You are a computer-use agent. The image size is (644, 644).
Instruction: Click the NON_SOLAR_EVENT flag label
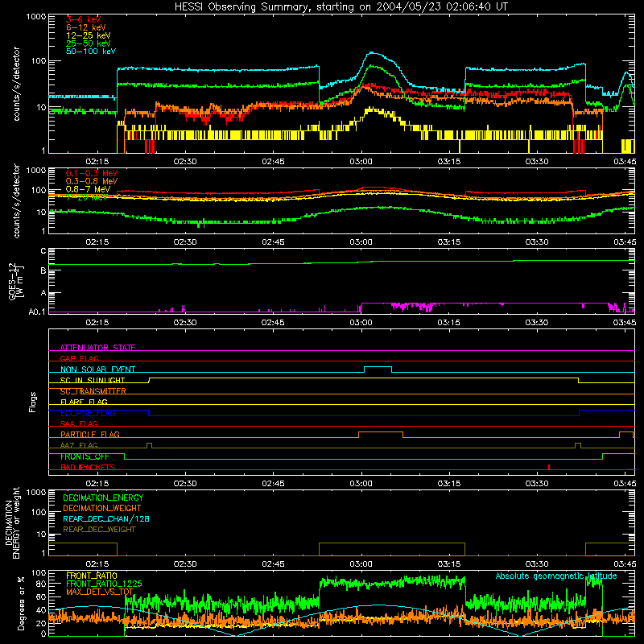97,369
